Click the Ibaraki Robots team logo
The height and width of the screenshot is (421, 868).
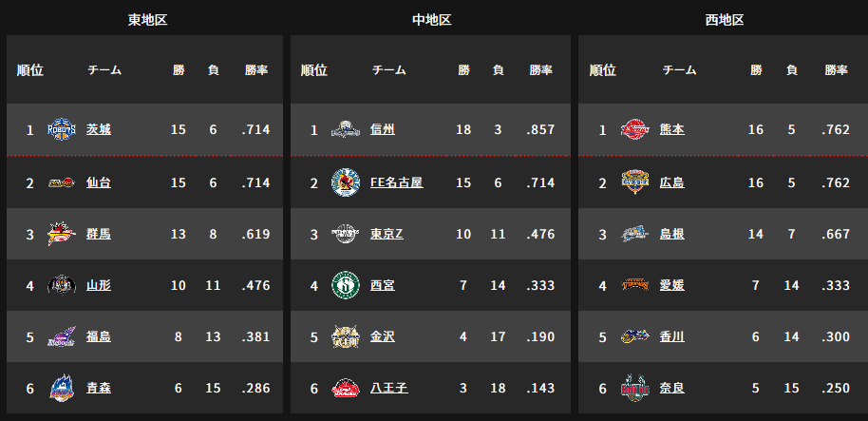pyautogui.click(x=62, y=129)
